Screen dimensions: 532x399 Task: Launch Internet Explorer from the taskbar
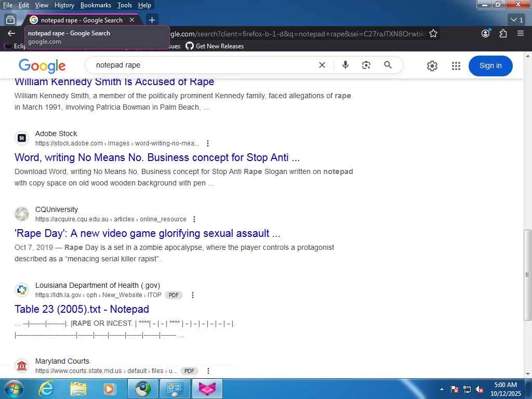[x=46, y=389]
